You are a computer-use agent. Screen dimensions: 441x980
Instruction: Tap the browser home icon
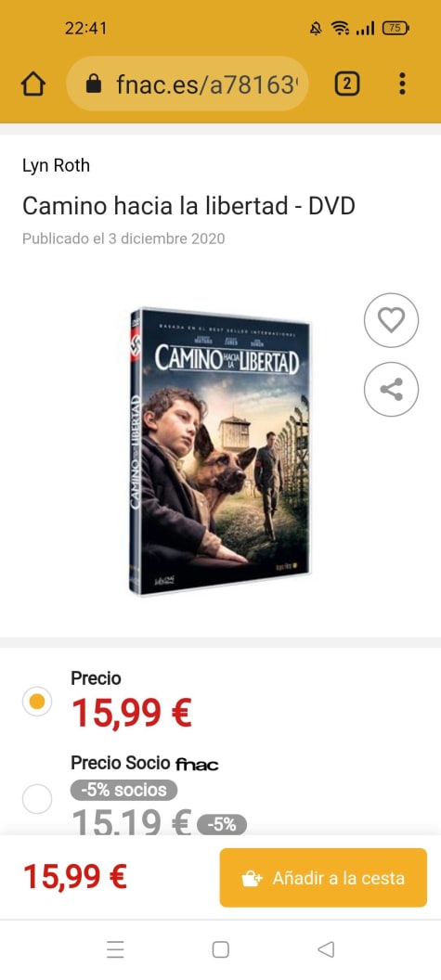click(33, 84)
